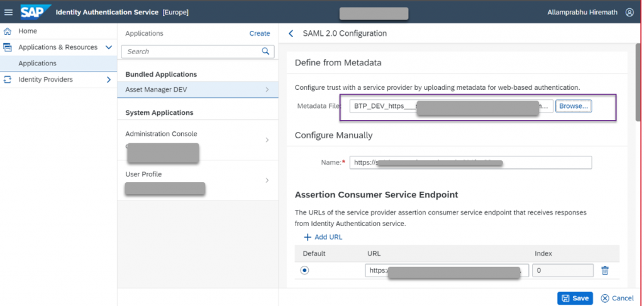Select the Default URL radio button
Image resolution: width=644 pixels, height=306 pixels.
tap(304, 270)
